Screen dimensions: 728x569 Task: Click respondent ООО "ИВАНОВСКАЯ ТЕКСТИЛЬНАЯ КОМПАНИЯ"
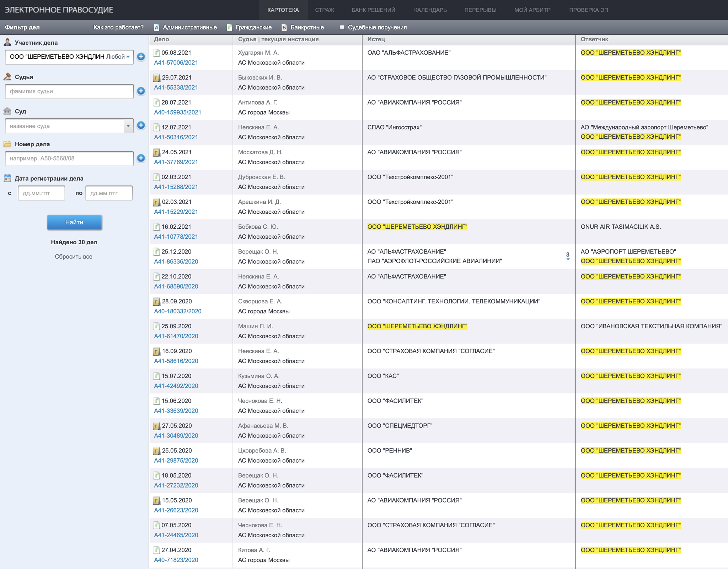651,326
